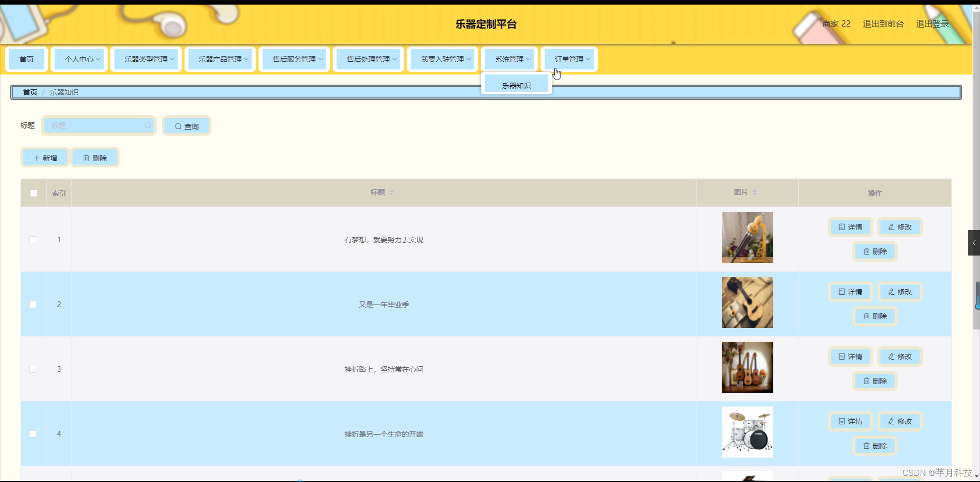980x482 pixels.
Task: Click the sort arrows on 图片 column
Action: click(755, 192)
